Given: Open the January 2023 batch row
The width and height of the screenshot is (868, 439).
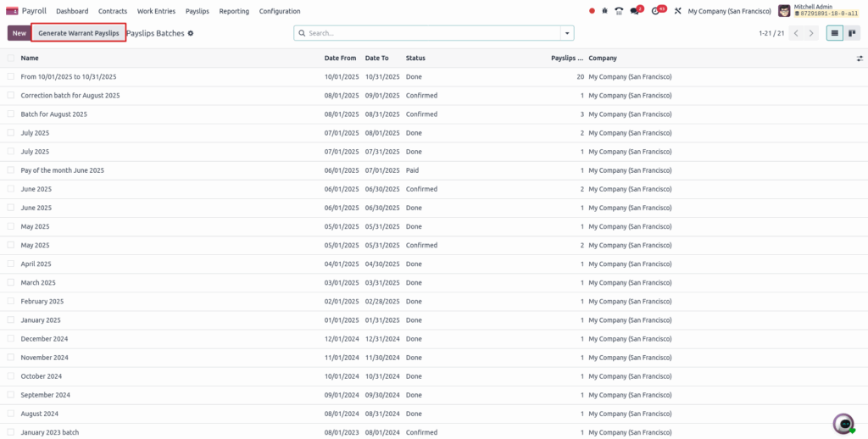Looking at the screenshot, I should pyautogui.click(x=434, y=432).
